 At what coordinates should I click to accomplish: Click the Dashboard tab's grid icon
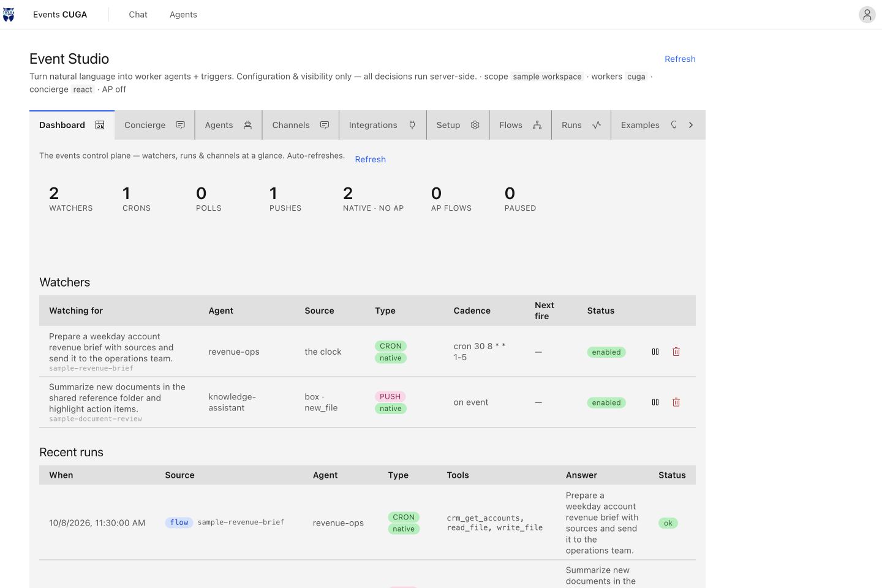[x=100, y=125]
